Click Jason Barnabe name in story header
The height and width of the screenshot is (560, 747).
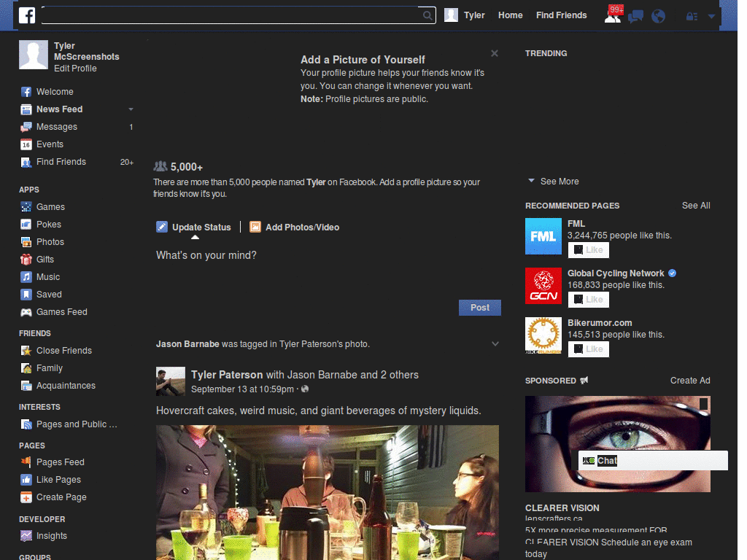(187, 344)
